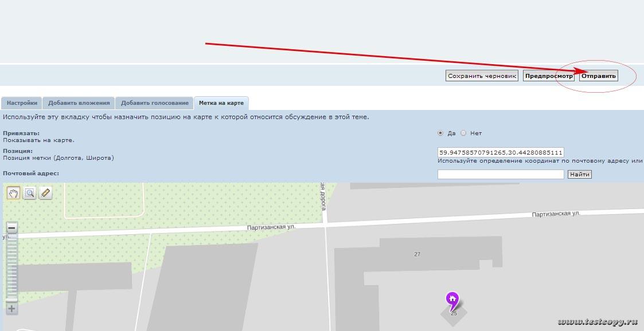Activate the zoom-box magnifier map tool

click(x=29, y=193)
